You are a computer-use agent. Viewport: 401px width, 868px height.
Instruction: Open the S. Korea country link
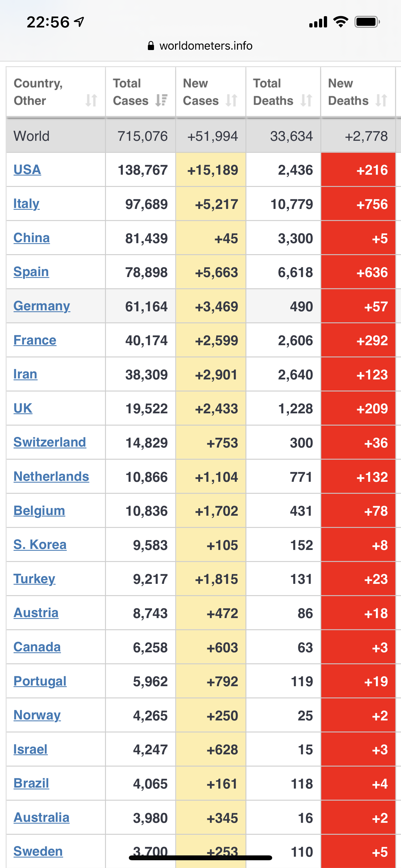pos(40,544)
